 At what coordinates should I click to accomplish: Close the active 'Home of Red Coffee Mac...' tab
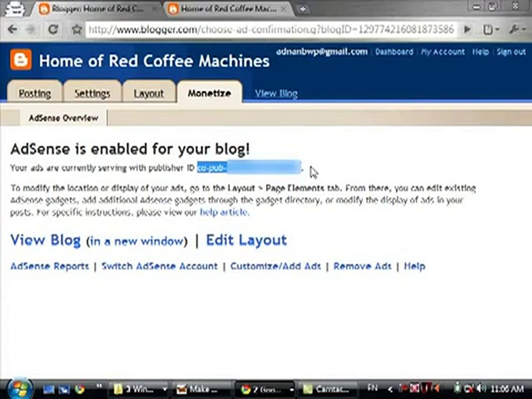284,9
